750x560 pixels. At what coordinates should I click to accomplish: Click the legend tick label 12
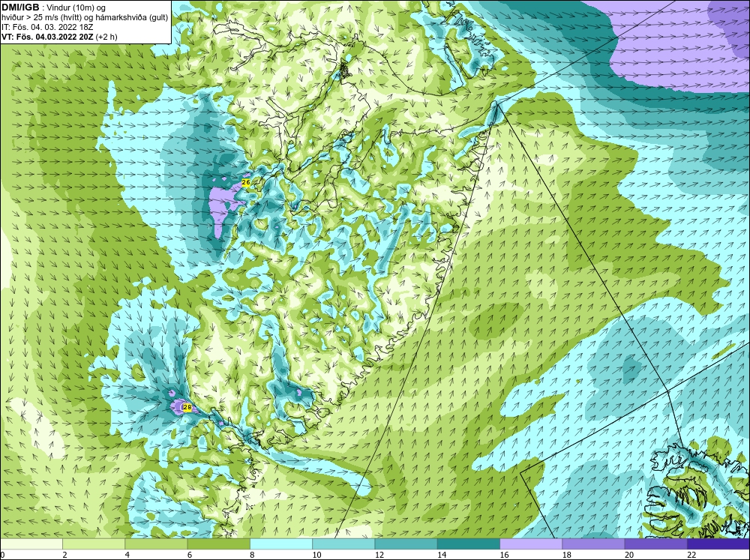379,555
